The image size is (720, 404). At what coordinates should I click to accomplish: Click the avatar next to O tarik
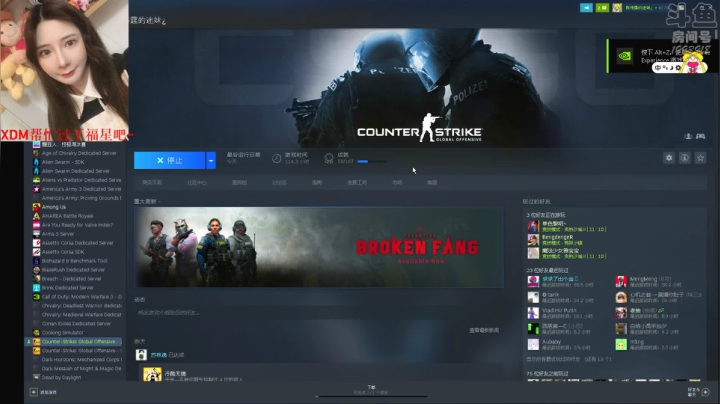(533, 297)
